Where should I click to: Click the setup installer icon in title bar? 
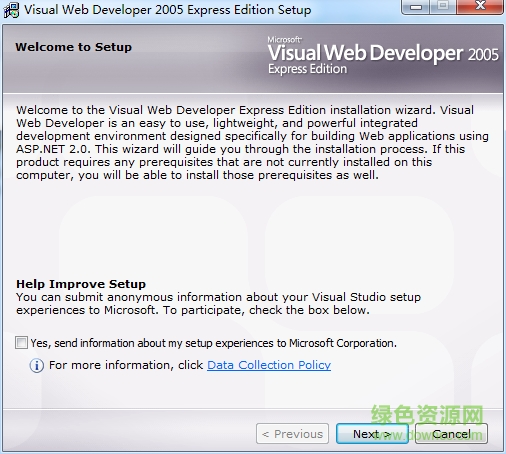click(x=11, y=10)
